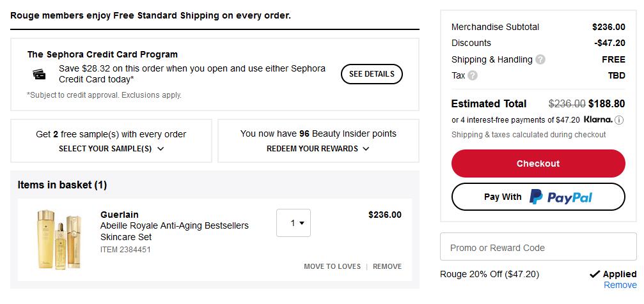Open the Klarna info icon
Image resolution: width=644 pixels, height=304 pixels.
pos(619,120)
